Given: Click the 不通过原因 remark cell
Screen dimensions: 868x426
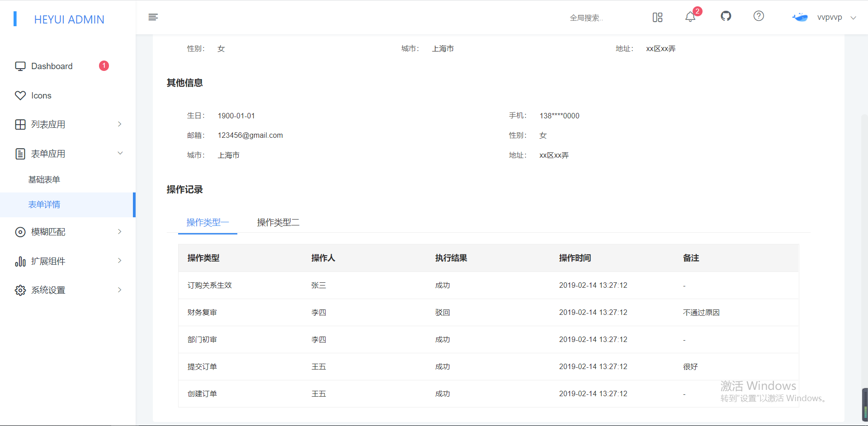Looking at the screenshot, I should point(701,313).
